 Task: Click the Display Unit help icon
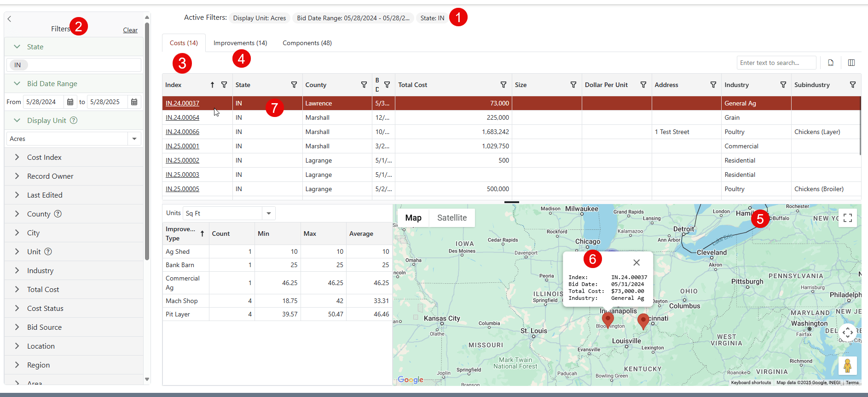tap(74, 120)
